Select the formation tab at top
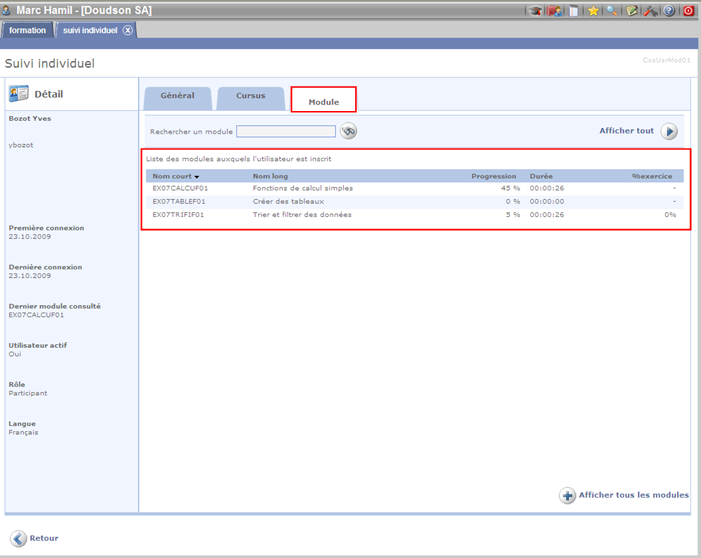This screenshot has height=558, width=701. pos(28,30)
